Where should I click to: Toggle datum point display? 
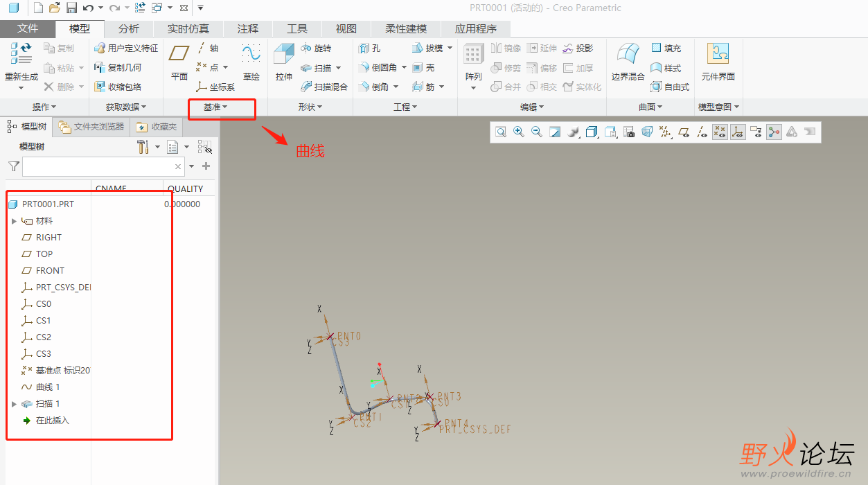click(720, 132)
